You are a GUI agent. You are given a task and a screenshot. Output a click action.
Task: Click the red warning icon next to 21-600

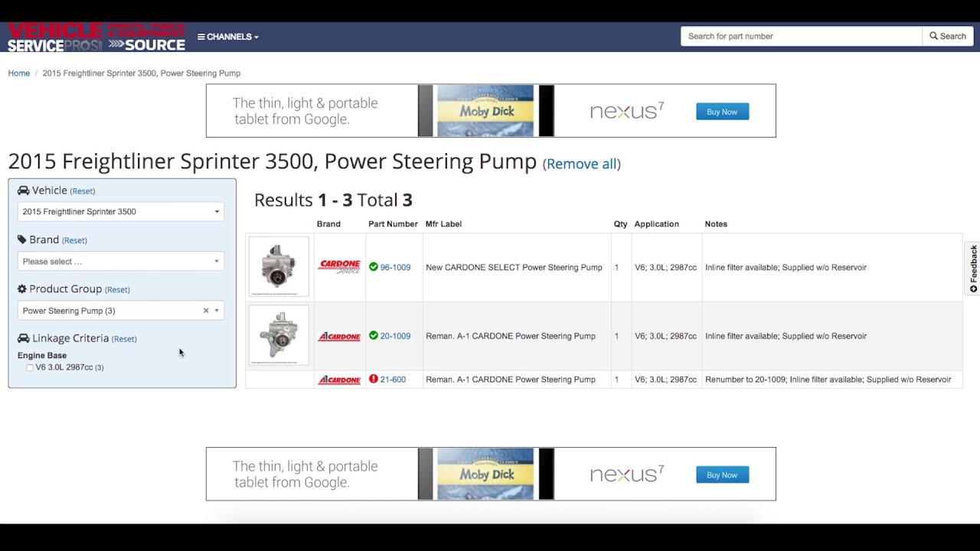374,379
